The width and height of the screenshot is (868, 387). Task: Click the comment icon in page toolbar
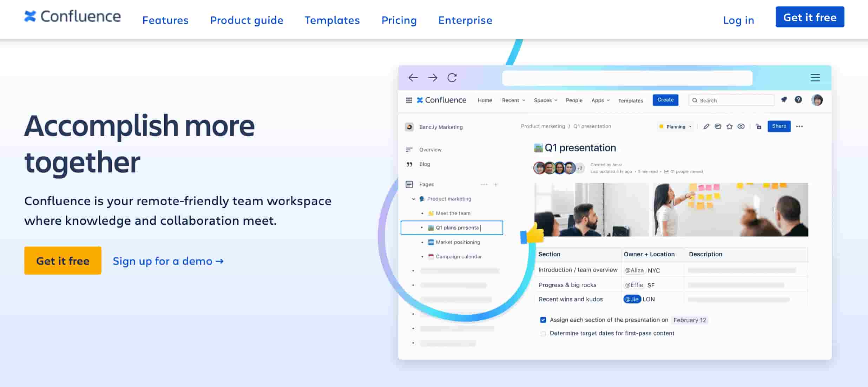[718, 126]
